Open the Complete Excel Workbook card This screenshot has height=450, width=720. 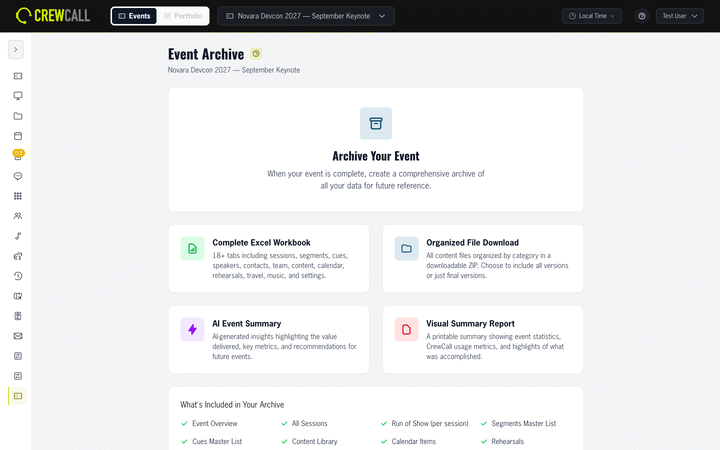point(269,259)
